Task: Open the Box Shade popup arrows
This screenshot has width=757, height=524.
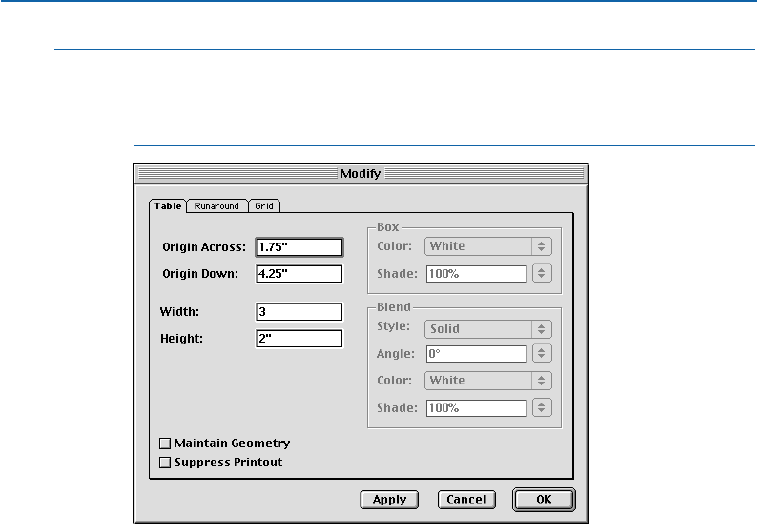Action: 542,273
